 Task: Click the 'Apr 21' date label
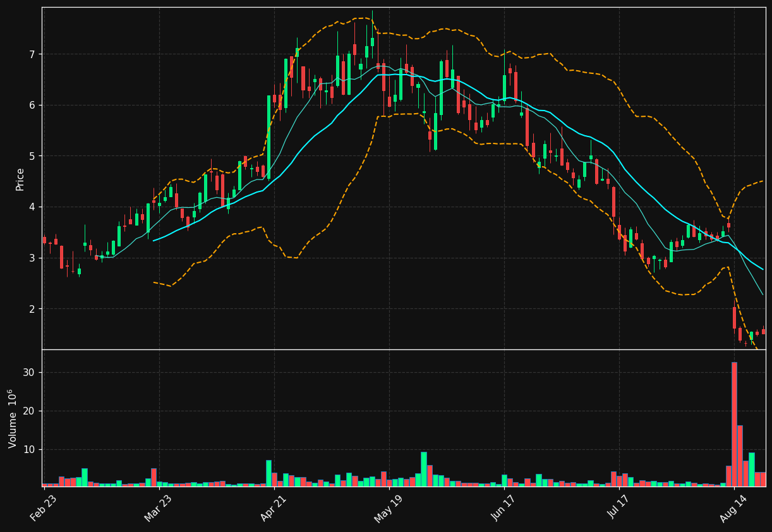click(274, 508)
